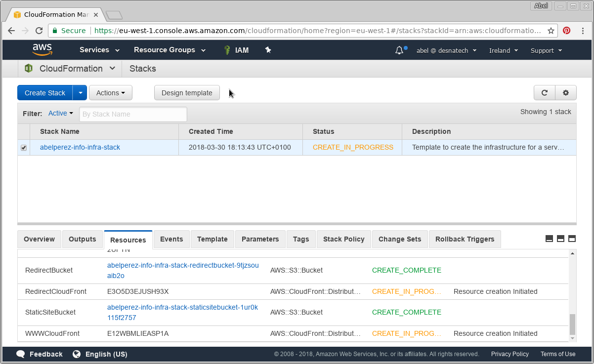Screen dimensions: 594x364
Task: Click the WWWCloudFront logical ID text
Action: point(52,333)
